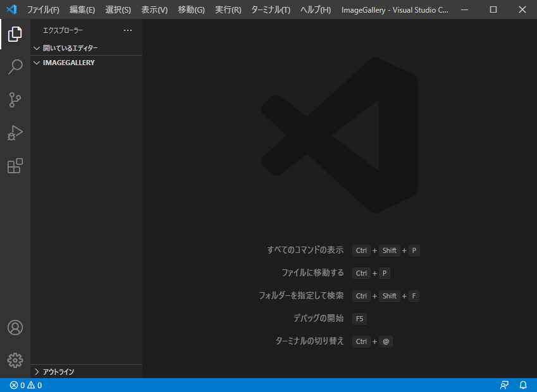537x392 pixels.
Task: Click the ファイルに移動する hint text
Action: (x=312, y=273)
